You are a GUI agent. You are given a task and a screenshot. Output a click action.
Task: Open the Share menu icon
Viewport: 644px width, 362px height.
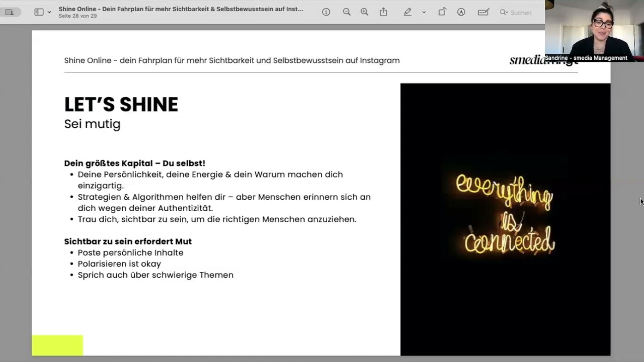383,12
